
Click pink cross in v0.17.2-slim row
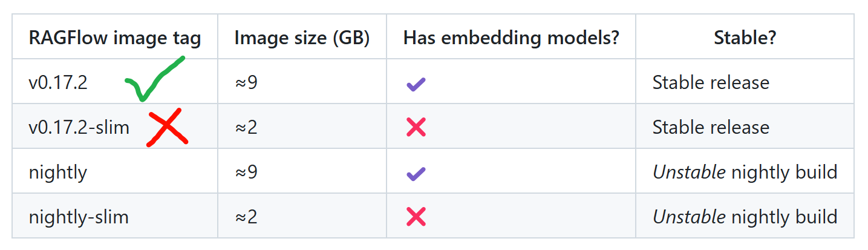[416, 127]
